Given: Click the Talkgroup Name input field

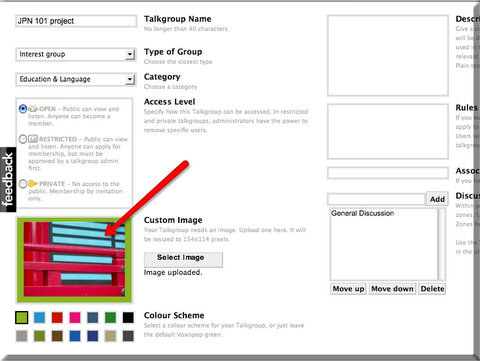Looking at the screenshot, I should click(x=76, y=21).
